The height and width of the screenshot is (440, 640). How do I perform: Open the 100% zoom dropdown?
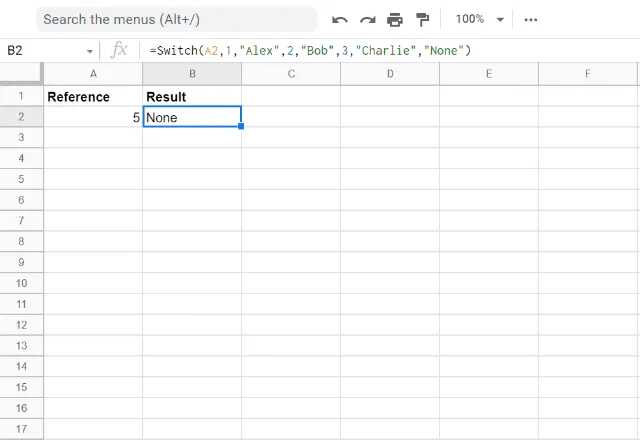pos(479,19)
